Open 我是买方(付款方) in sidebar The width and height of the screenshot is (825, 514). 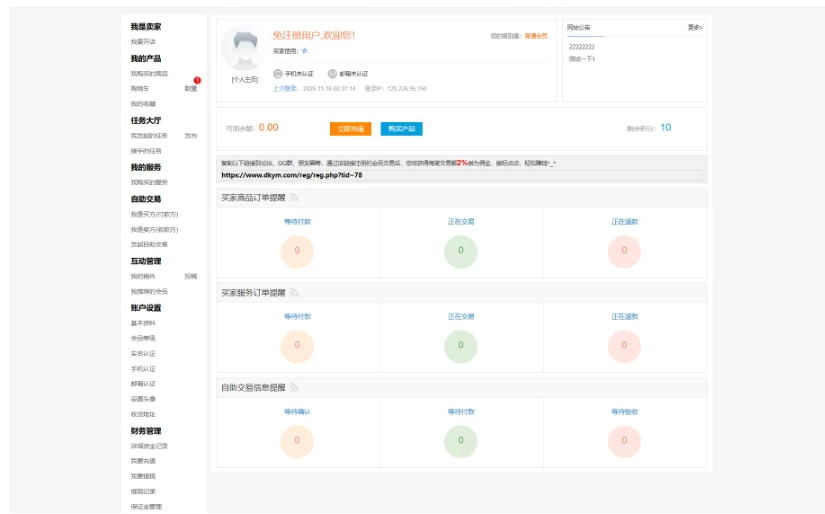pyautogui.click(x=154, y=215)
